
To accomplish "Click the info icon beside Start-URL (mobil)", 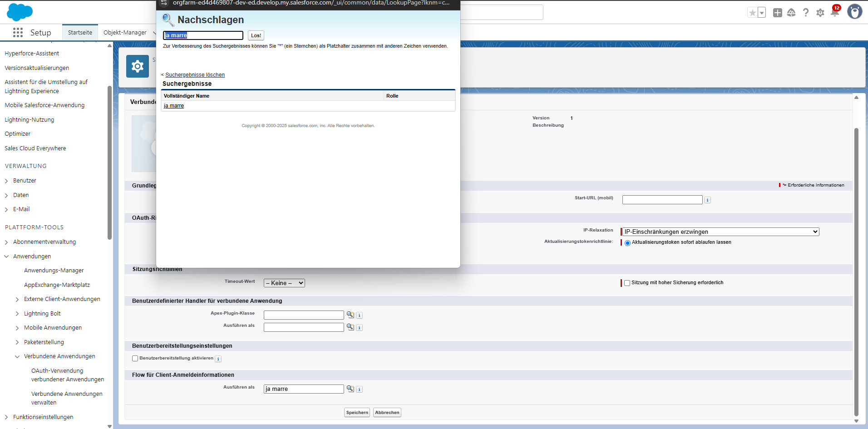I will [707, 200].
